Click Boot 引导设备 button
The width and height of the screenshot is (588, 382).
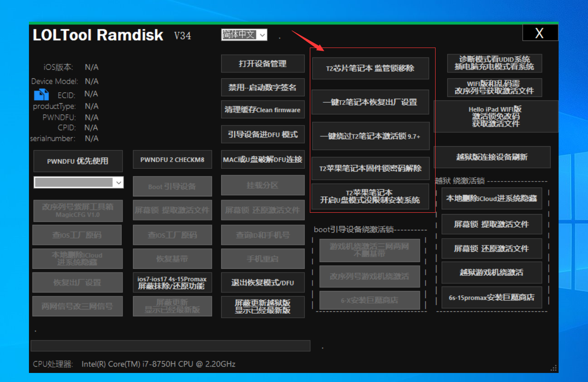[x=172, y=186]
